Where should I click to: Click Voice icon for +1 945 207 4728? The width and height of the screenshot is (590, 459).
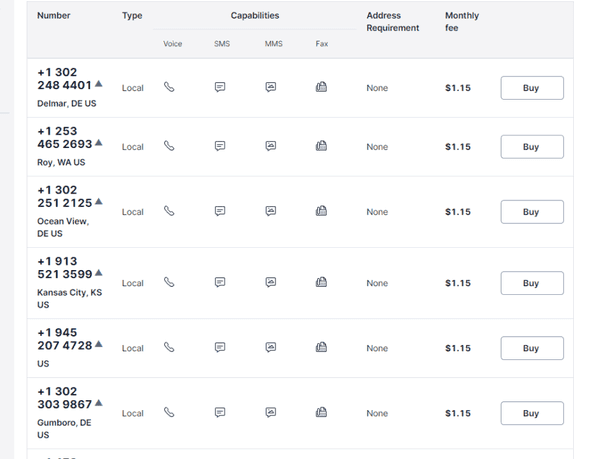coord(169,347)
